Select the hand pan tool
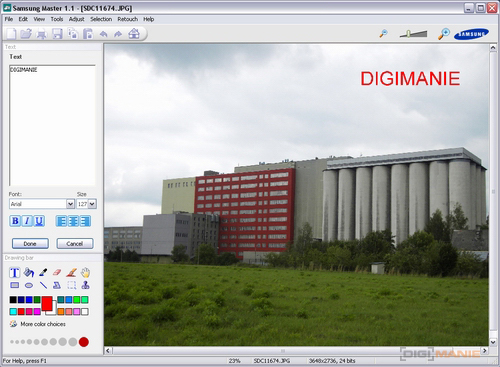The image size is (500, 367). click(86, 273)
